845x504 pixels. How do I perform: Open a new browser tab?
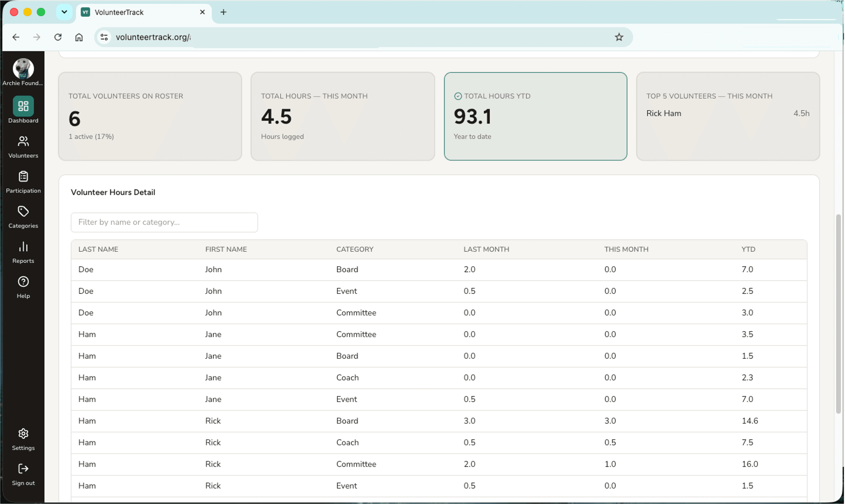[223, 12]
